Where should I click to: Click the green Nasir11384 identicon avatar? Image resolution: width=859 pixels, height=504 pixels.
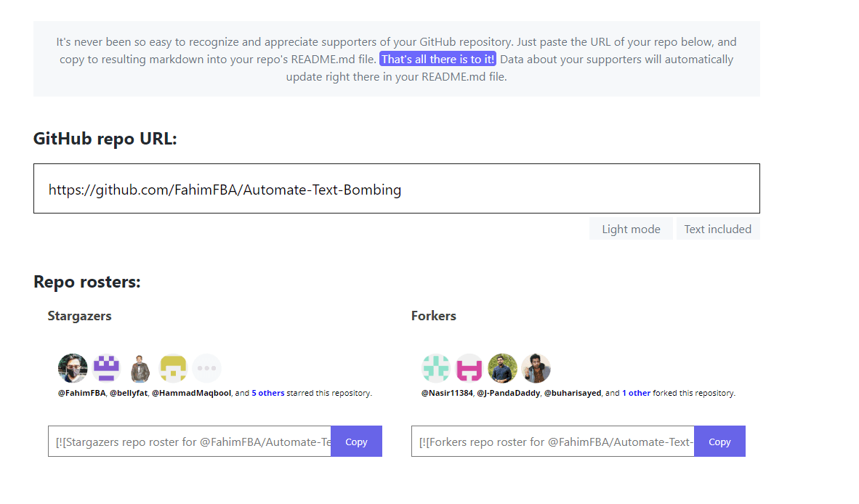pos(436,368)
